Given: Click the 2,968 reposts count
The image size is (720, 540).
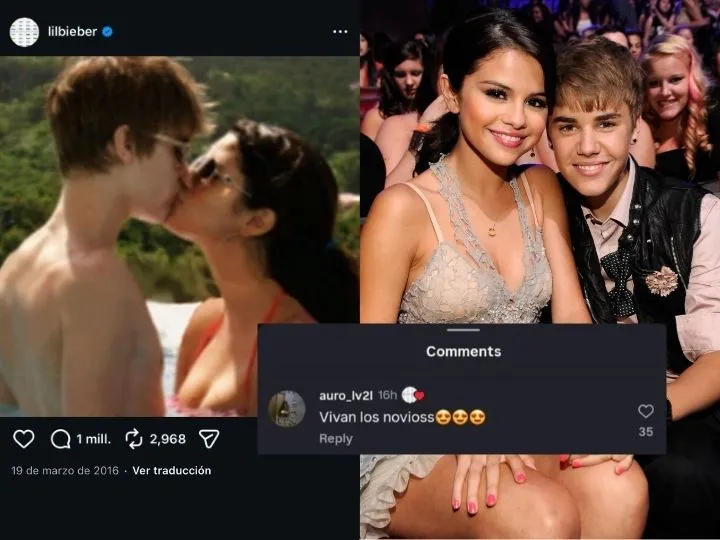Looking at the screenshot, I should [x=168, y=438].
